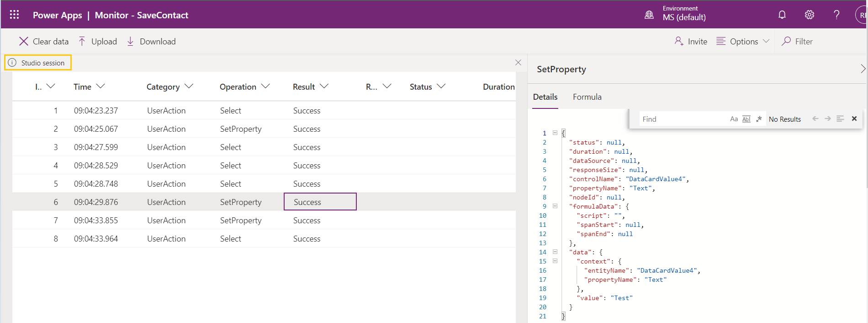Screen dimensions: 868x323
Task: Open the R... column dropdown
Action: tap(387, 86)
